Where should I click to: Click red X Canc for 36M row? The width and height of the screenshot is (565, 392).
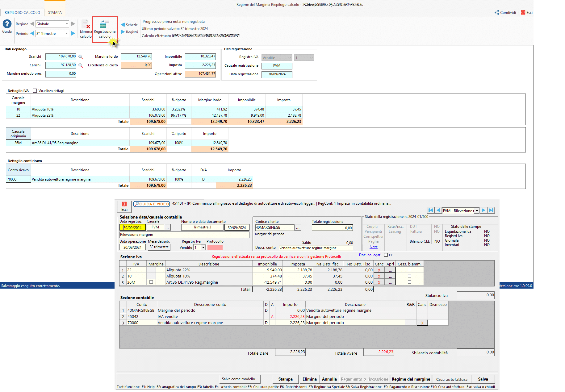point(379,282)
